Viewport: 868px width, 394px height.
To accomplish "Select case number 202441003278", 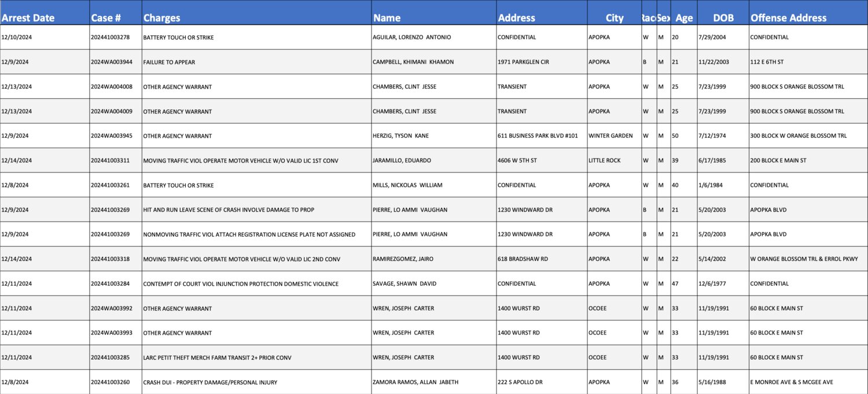I will click(110, 37).
